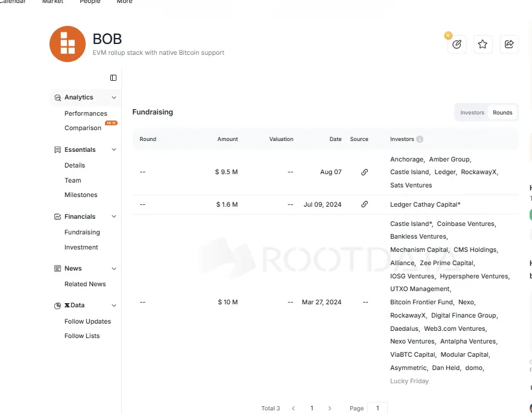Share the BOB project page
The width and height of the screenshot is (532, 414).
pos(509,44)
